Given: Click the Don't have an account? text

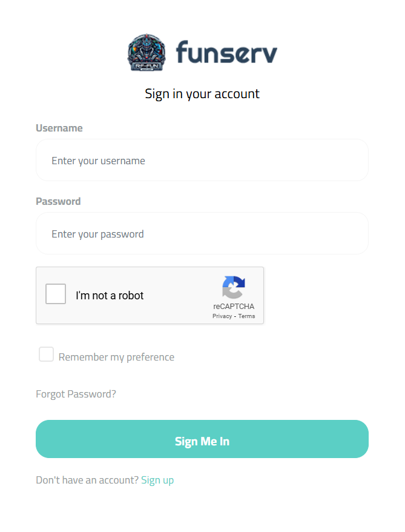Looking at the screenshot, I should tap(87, 480).
